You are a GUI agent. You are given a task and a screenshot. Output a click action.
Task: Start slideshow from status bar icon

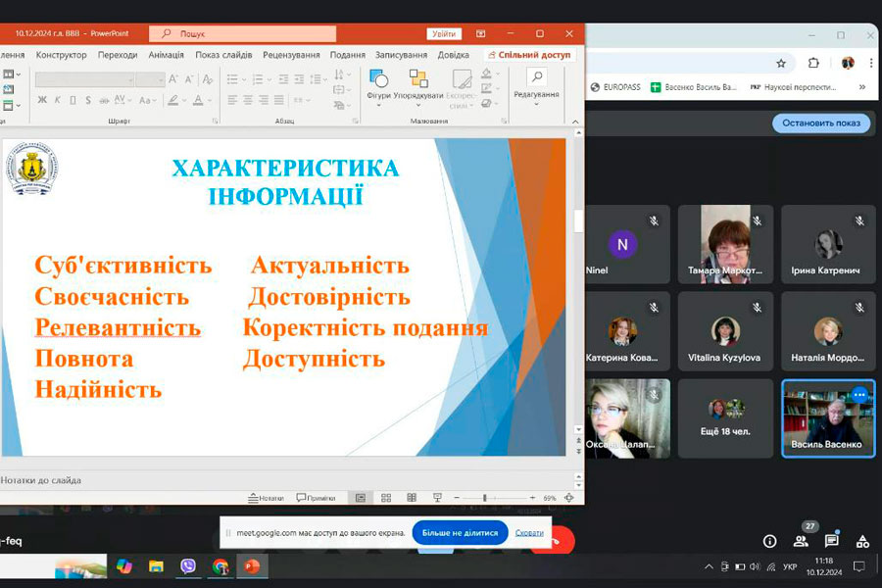click(437, 498)
